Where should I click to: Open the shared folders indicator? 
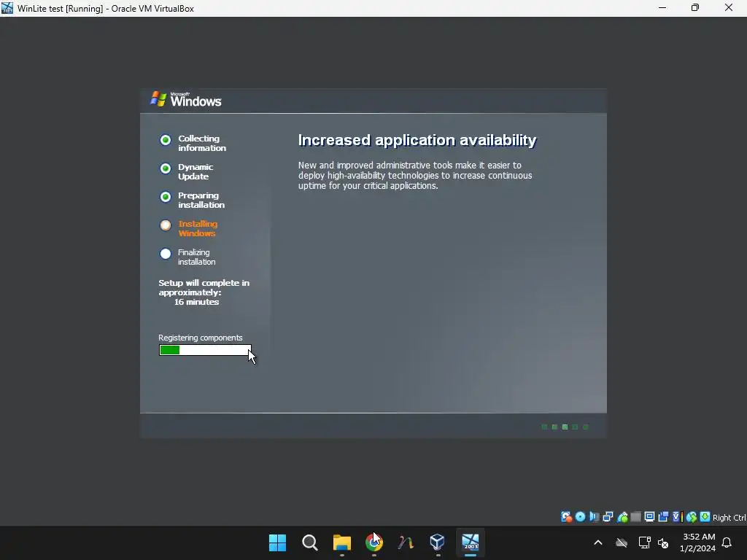click(x=635, y=517)
